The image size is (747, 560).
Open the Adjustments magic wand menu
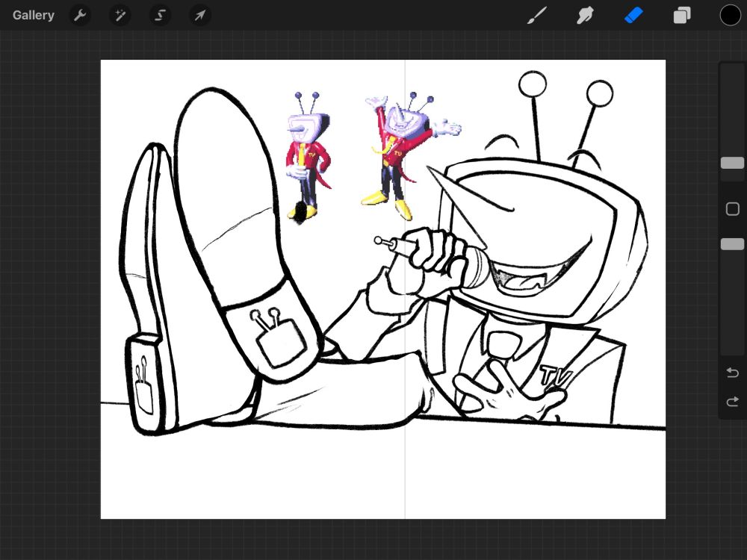tap(120, 15)
